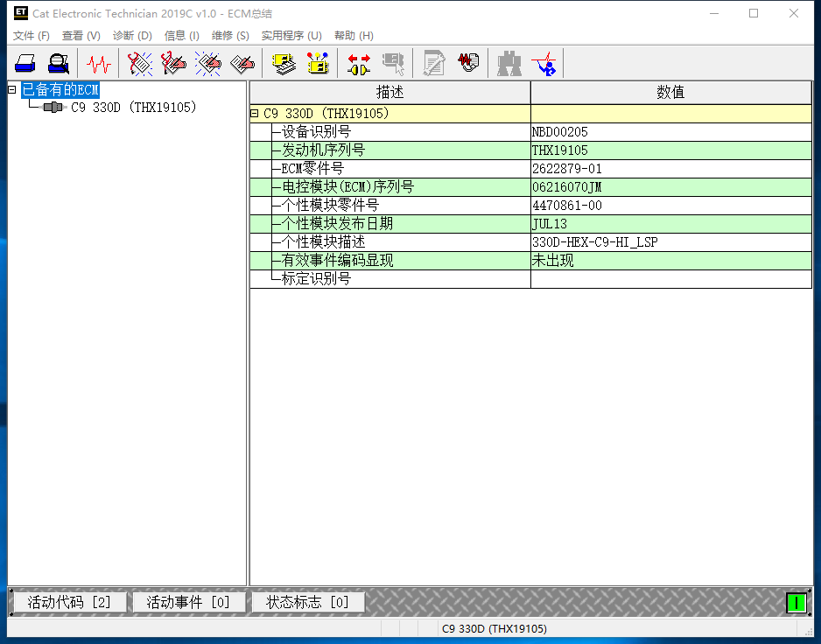Open Print Preview with magnifier icon
Viewport: 821px width, 644px height.
coord(59,63)
